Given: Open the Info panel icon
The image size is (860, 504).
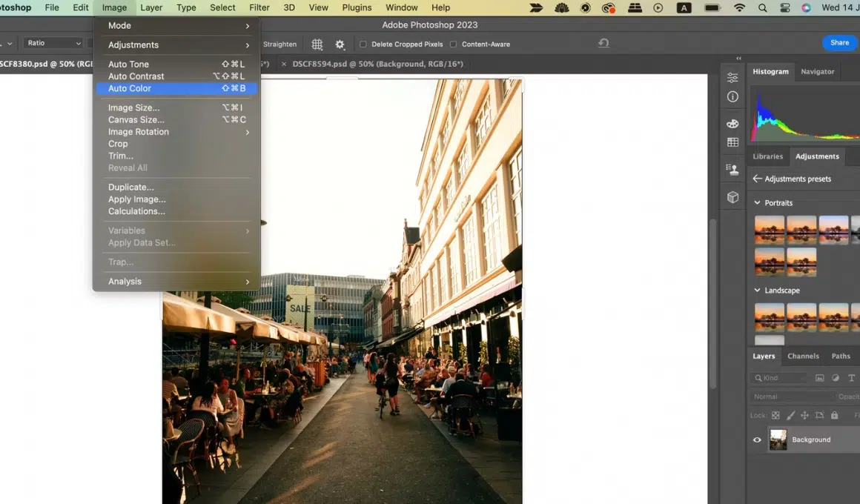Looking at the screenshot, I should tap(732, 97).
